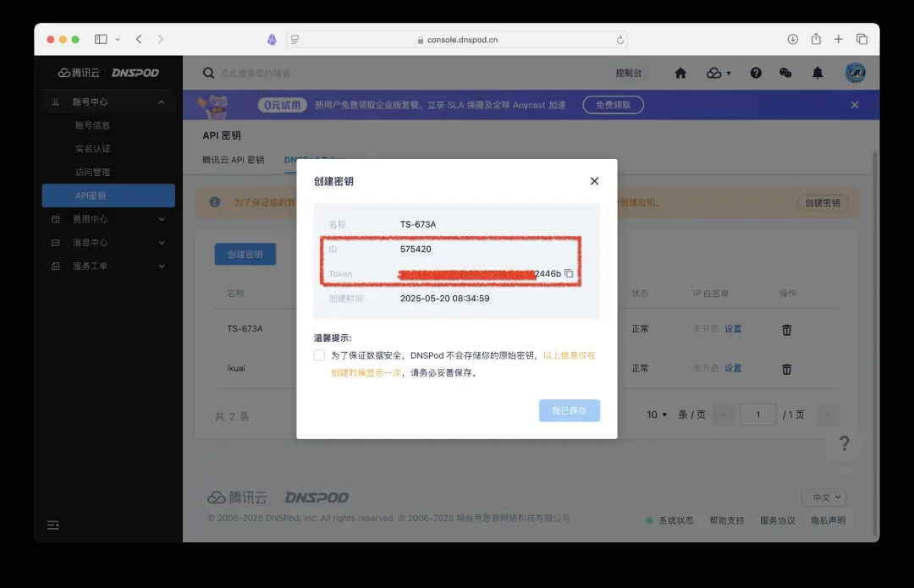Select 账号信息 in the sidebar
914x588 pixels.
tap(92, 125)
